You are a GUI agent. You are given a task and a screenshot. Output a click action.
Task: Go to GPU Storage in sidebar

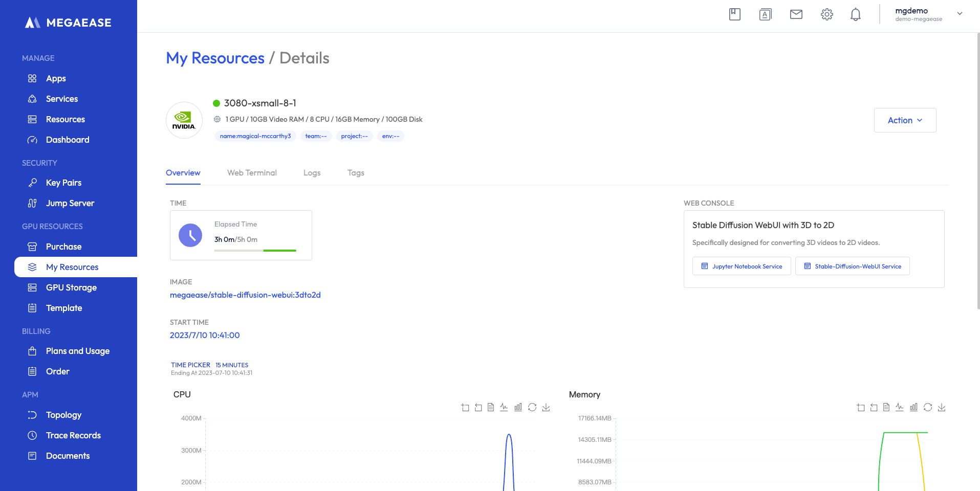pos(71,287)
